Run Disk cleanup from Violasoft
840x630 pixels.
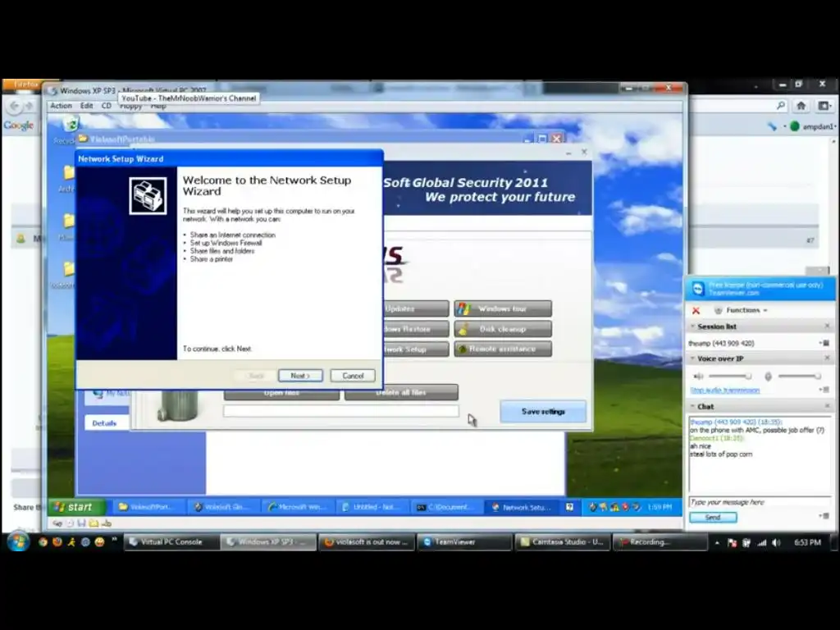(x=503, y=329)
